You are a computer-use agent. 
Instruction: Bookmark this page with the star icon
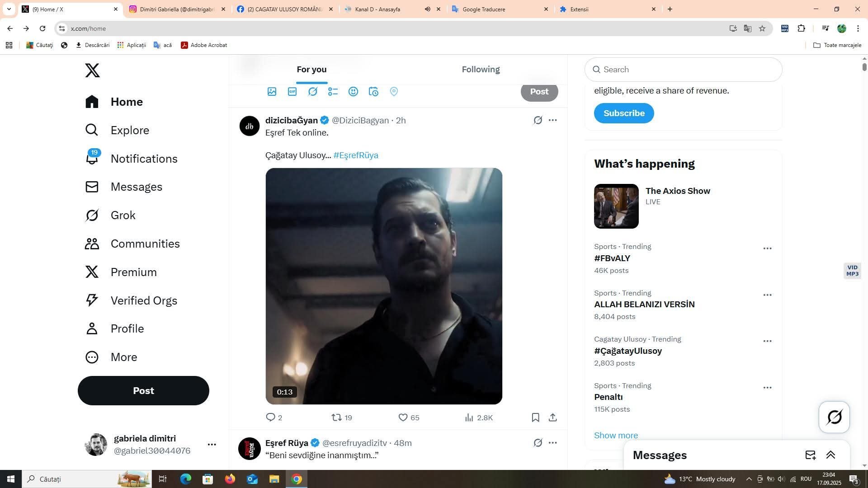coord(762,28)
